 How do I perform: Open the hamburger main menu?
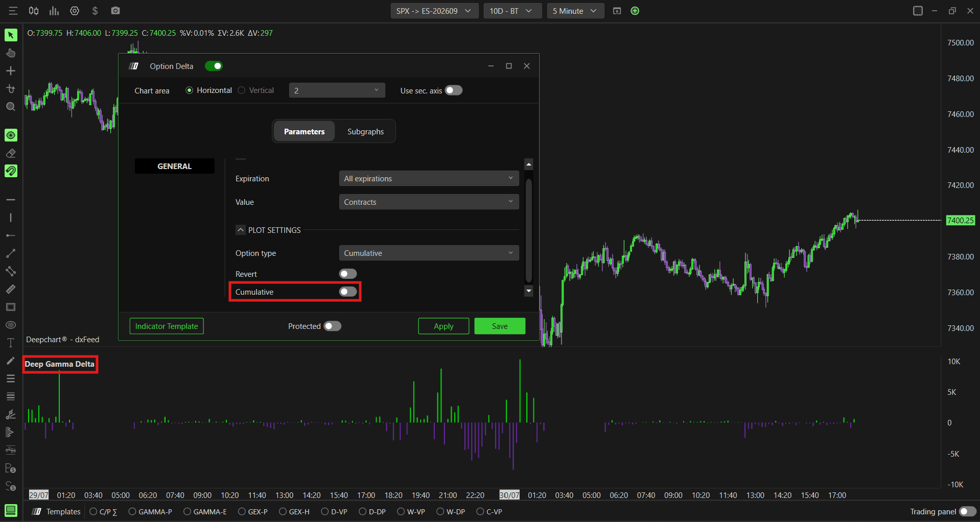(x=13, y=11)
